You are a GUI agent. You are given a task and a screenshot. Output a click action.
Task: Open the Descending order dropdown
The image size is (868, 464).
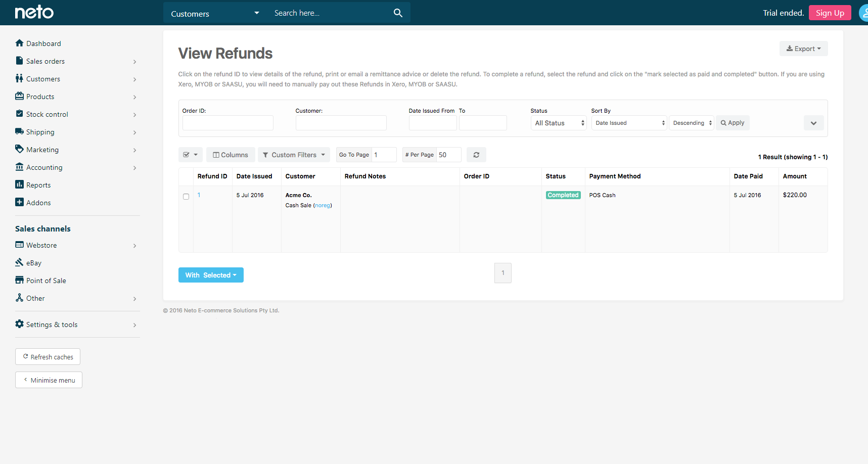pyautogui.click(x=692, y=123)
